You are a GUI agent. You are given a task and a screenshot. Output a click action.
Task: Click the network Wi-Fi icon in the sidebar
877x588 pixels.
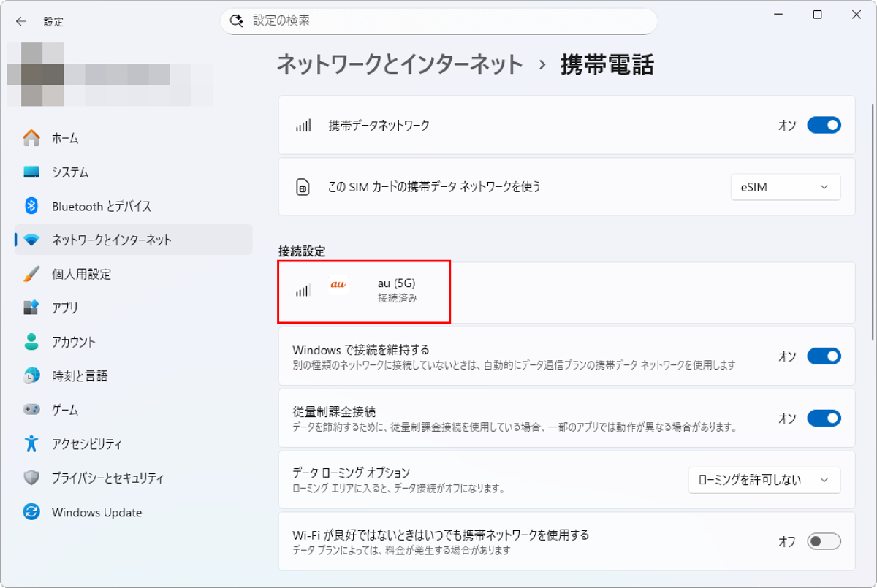pyautogui.click(x=31, y=240)
